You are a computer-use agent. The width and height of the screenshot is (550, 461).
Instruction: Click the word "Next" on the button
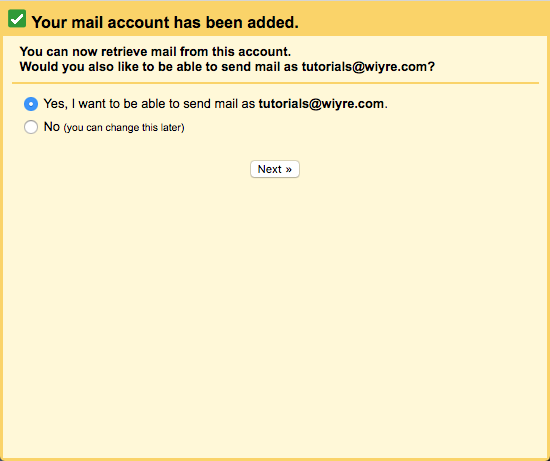269,169
